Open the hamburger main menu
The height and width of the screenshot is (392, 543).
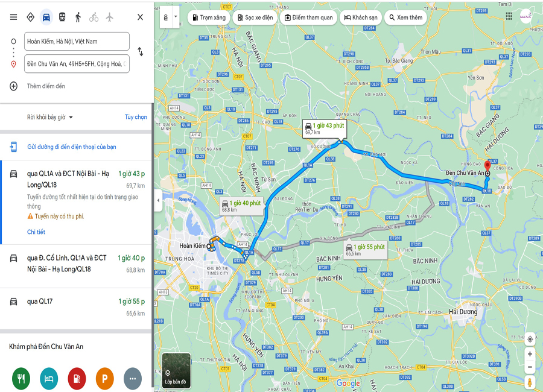pyautogui.click(x=13, y=17)
